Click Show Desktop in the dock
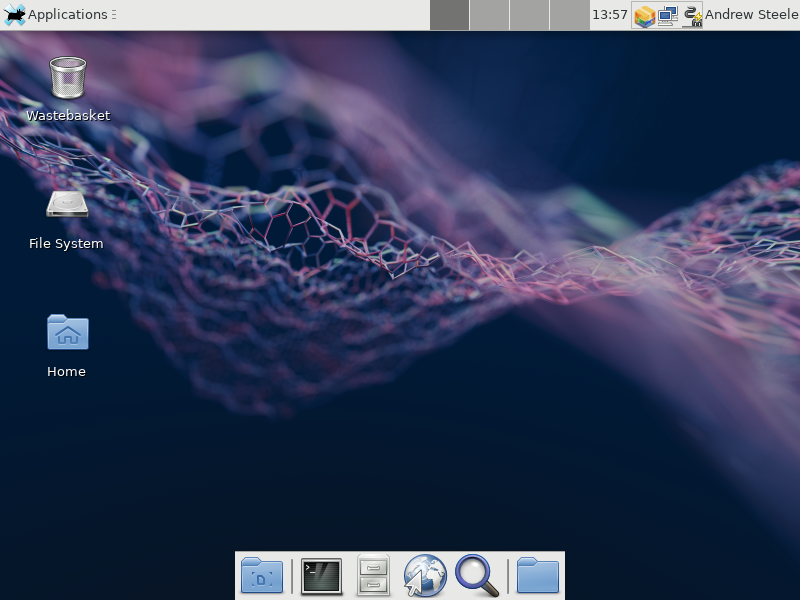This screenshot has width=800, height=600. click(262, 576)
